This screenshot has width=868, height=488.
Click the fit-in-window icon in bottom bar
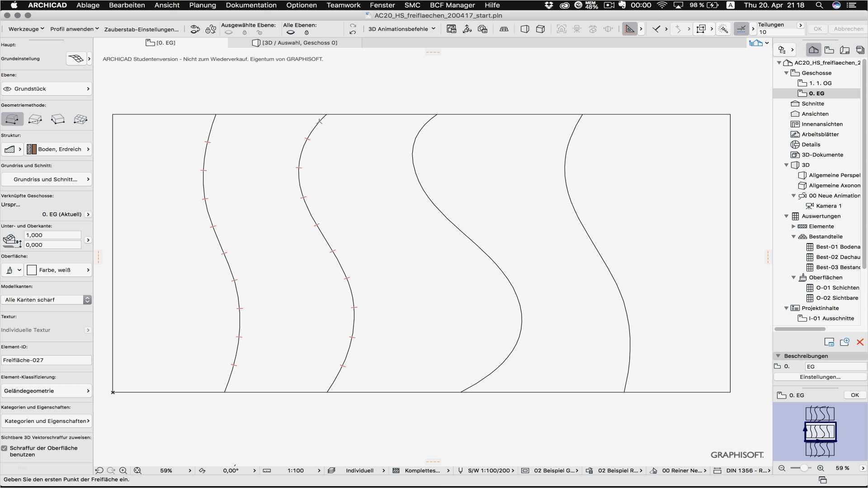[x=137, y=470]
